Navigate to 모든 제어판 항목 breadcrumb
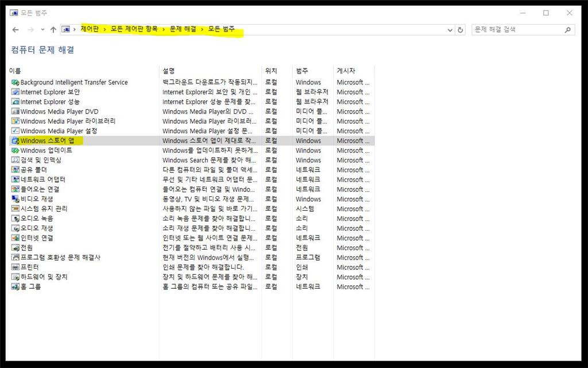 134,29
